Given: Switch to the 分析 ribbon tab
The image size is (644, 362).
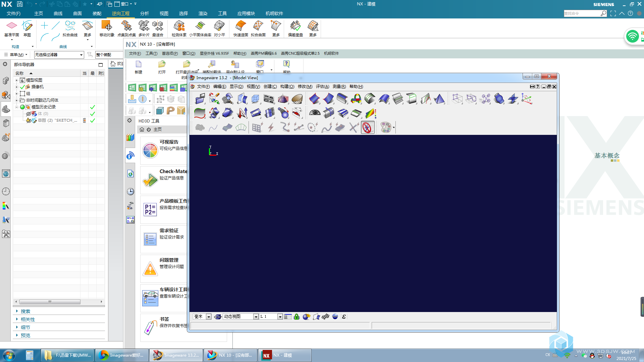Looking at the screenshot, I should point(145,13).
